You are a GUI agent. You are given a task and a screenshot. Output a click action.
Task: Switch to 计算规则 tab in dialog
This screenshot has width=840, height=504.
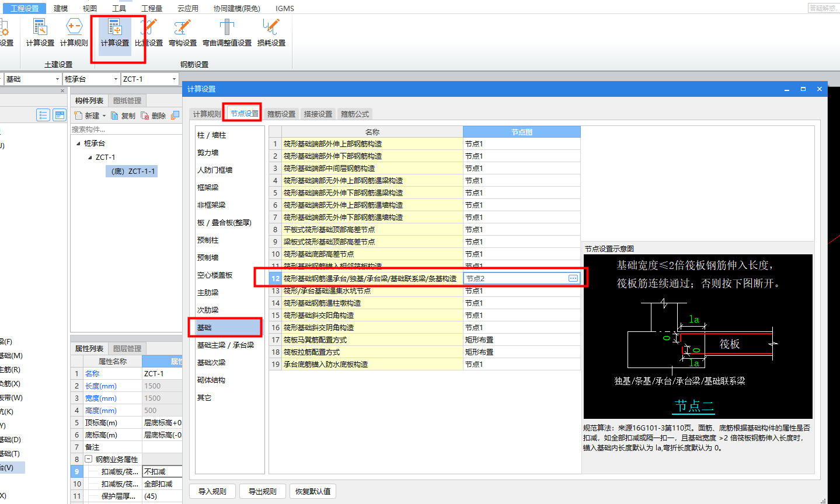pos(207,114)
